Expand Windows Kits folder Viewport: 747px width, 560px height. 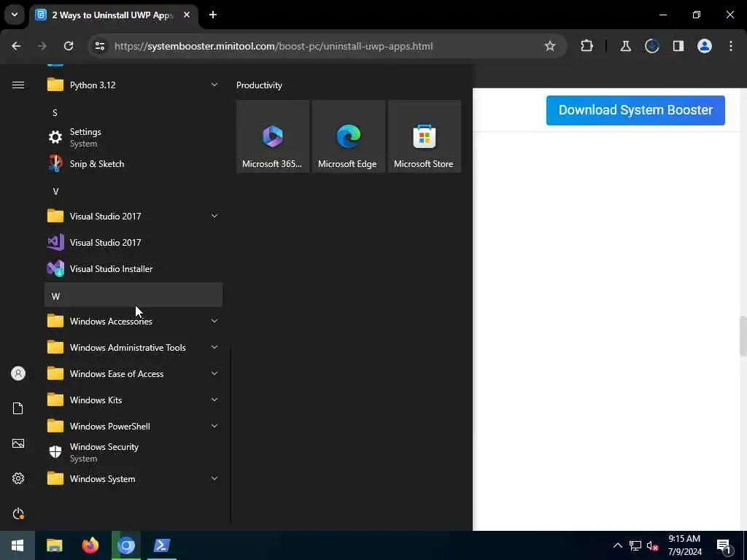133,400
